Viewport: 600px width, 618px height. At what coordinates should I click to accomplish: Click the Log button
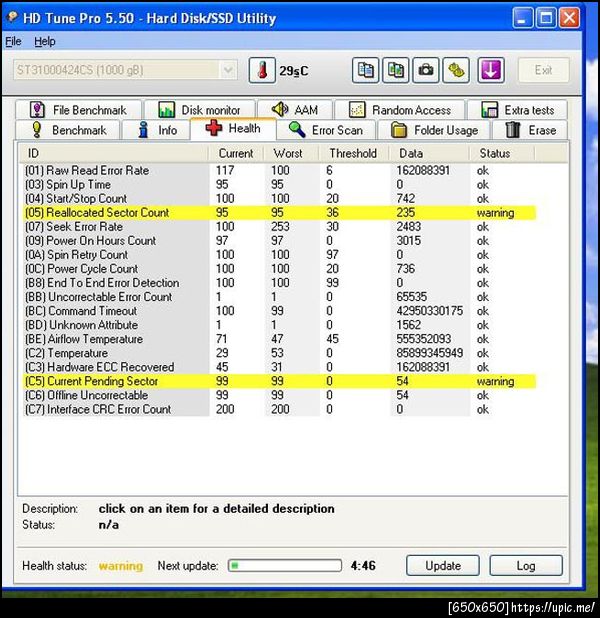click(x=526, y=566)
